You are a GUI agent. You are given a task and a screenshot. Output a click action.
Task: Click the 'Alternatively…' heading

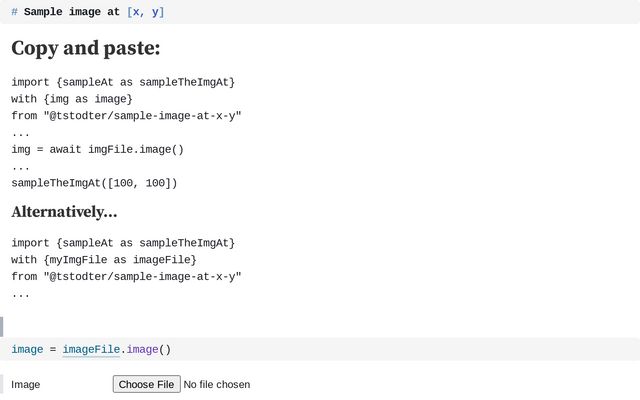point(64,212)
